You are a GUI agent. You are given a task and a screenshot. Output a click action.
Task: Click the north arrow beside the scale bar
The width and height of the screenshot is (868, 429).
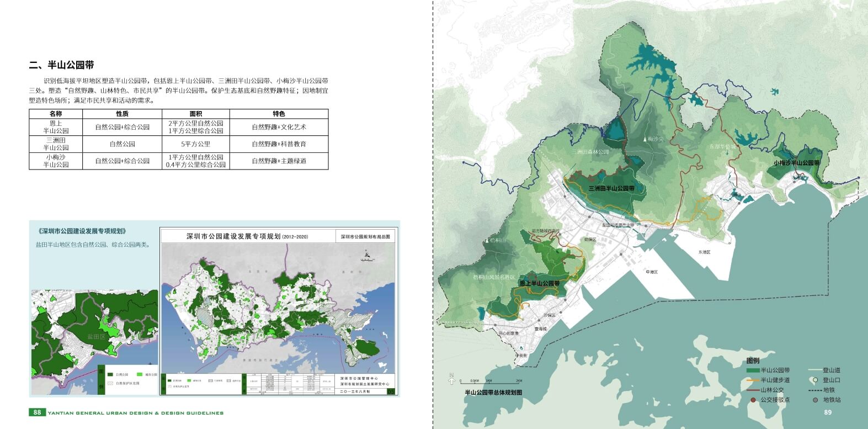pyautogui.click(x=452, y=379)
